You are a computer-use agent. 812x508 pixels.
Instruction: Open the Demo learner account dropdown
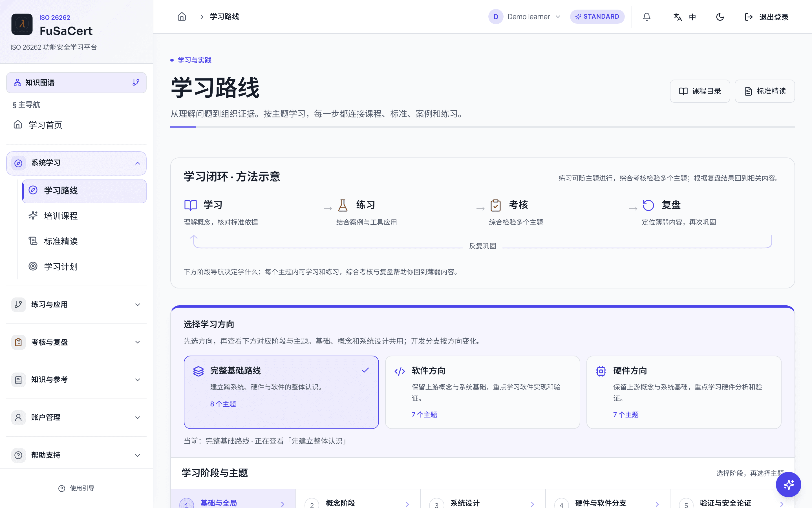pos(525,17)
